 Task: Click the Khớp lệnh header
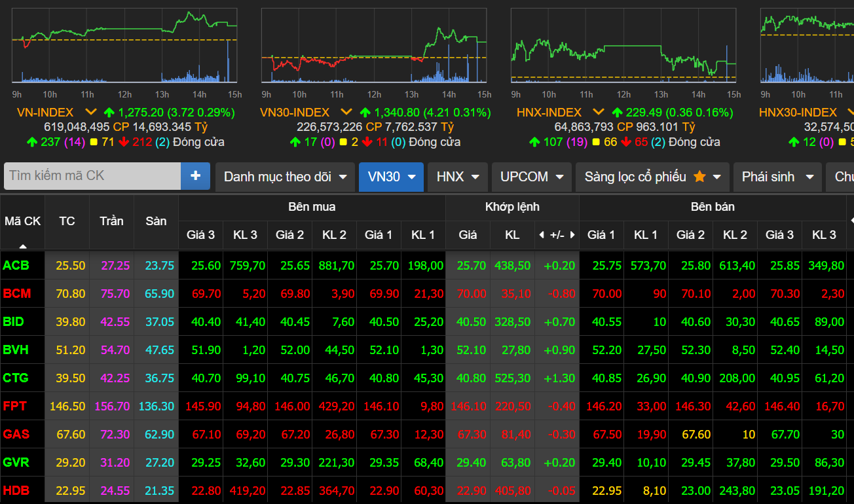click(x=512, y=207)
